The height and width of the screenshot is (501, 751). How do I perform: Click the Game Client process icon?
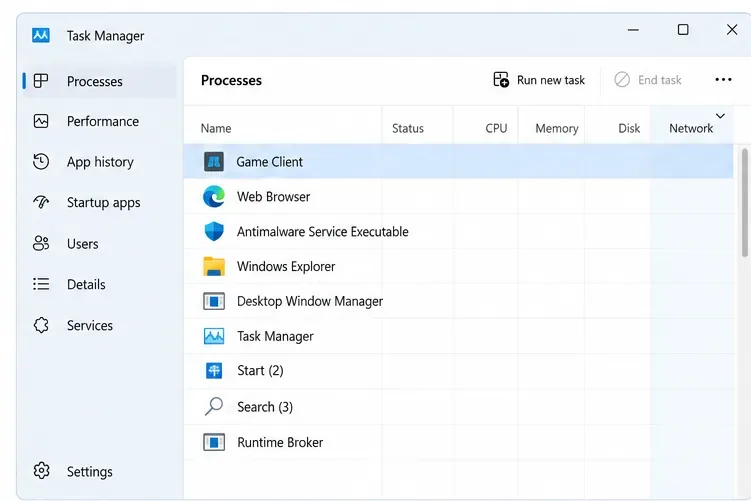(x=214, y=162)
